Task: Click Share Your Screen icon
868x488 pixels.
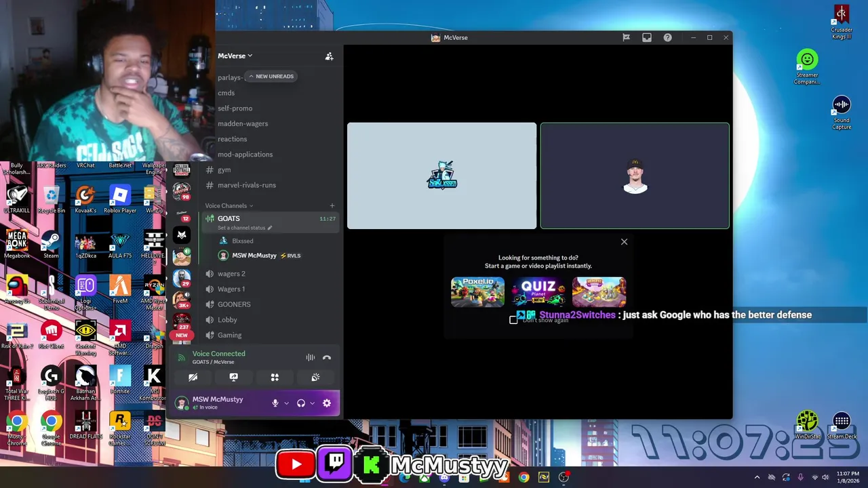Action: [x=234, y=377]
